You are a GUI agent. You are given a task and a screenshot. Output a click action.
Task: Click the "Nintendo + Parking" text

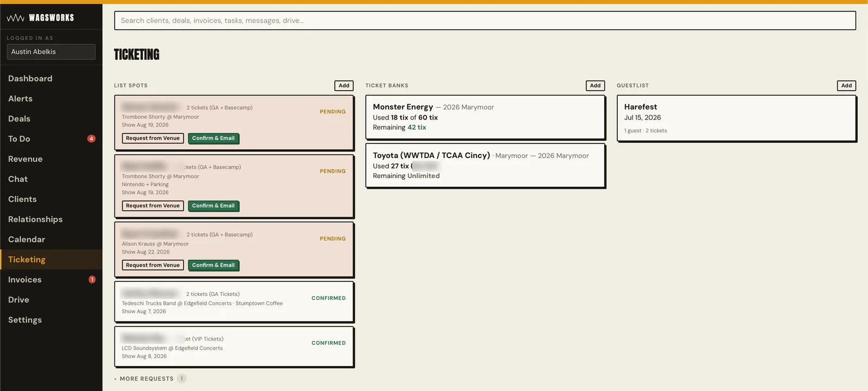tap(145, 185)
